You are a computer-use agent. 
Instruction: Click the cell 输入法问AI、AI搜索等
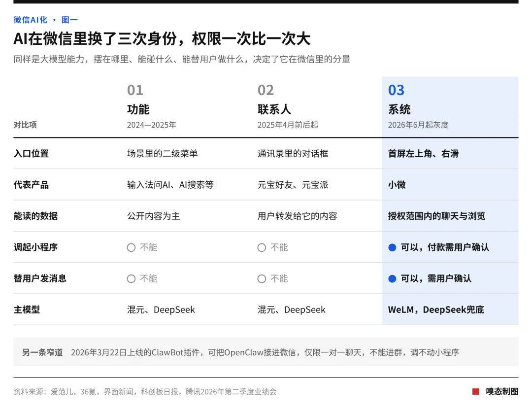click(170, 185)
